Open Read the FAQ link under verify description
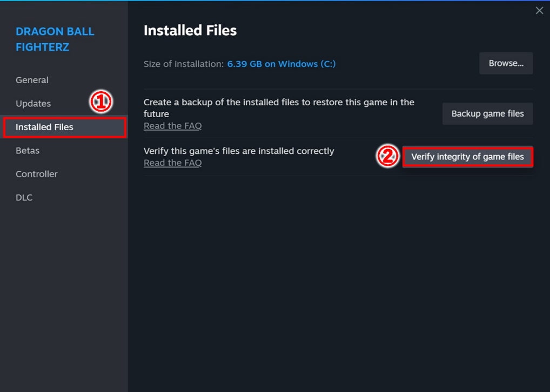This screenshot has width=550, height=392. click(x=172, y=163)
